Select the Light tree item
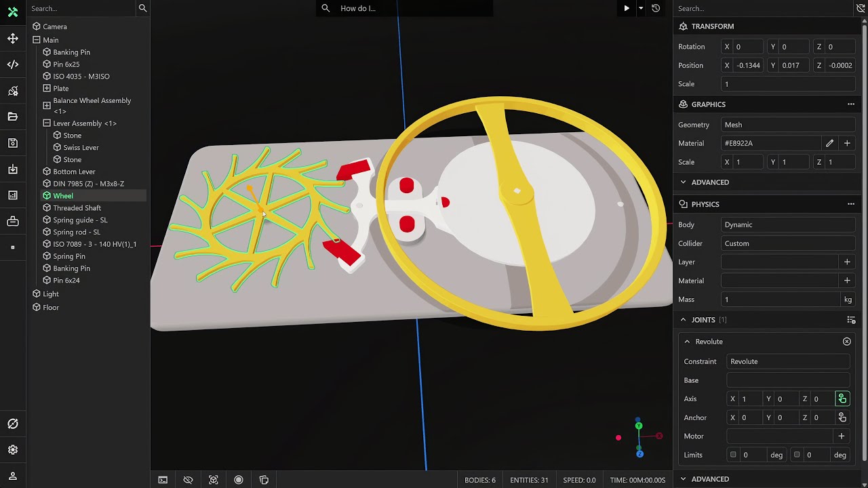This screenshot has height=488, width=868. 50,294
